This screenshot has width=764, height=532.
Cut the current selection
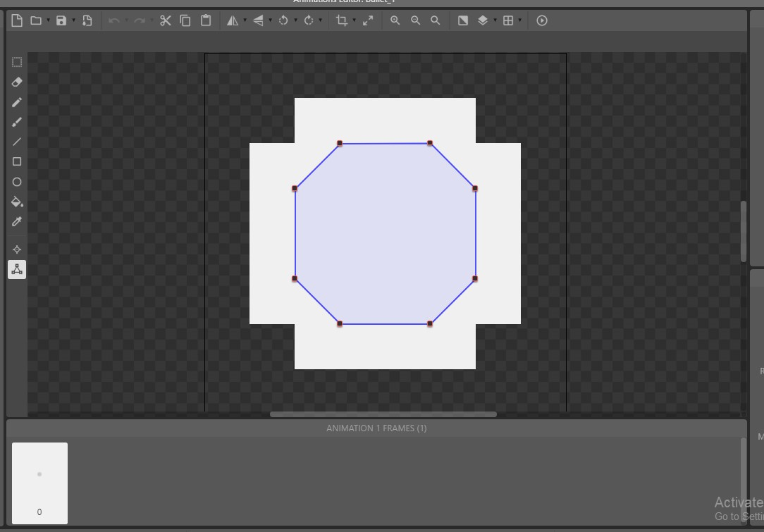[165, 20]
